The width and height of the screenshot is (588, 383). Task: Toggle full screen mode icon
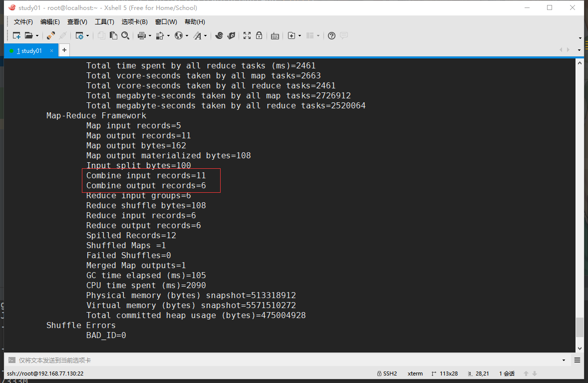247,35
